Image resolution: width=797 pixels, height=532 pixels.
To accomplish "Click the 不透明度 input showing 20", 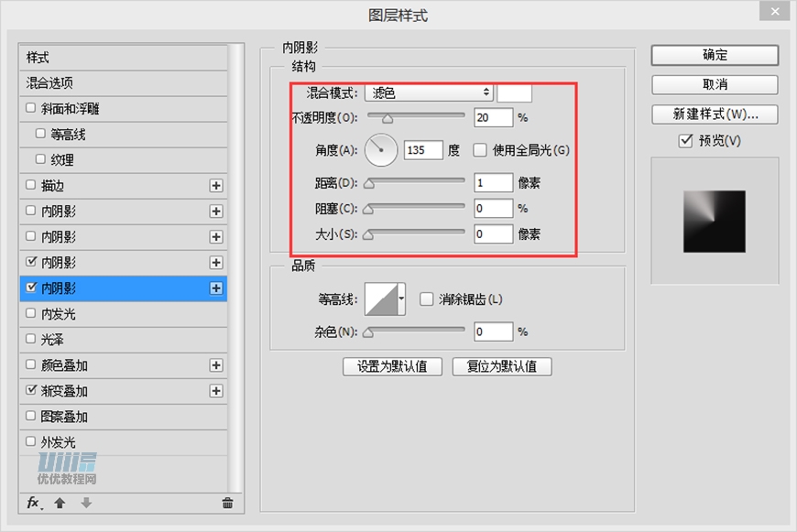I will [x=494, y=117].
